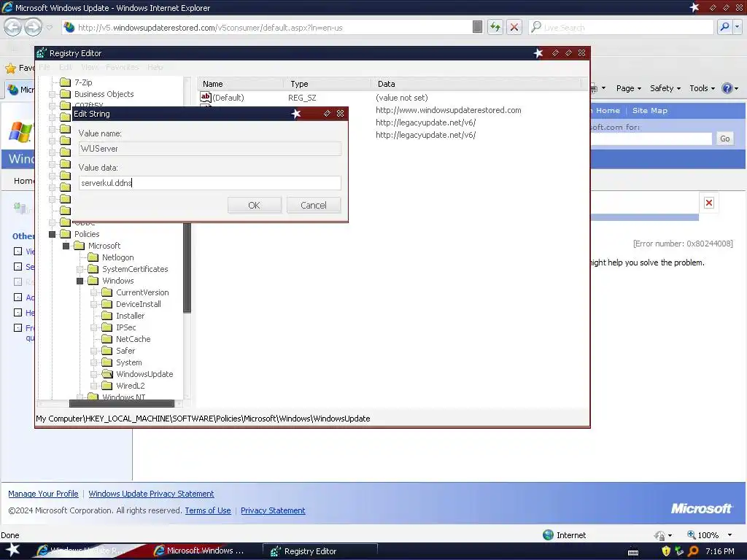Select the NetCache key folder icon

(107, 339)
